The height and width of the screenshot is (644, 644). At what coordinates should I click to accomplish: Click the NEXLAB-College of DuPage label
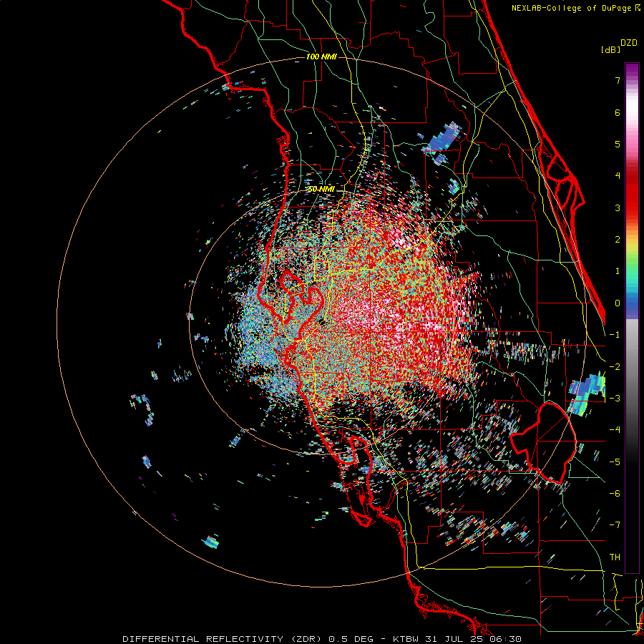point(573,8)
